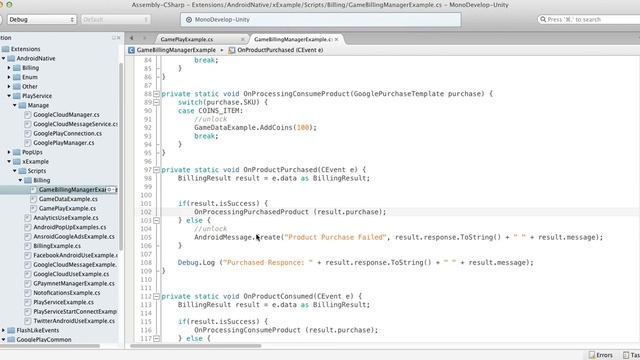Open BillingExample.cs file

point(57,246)
